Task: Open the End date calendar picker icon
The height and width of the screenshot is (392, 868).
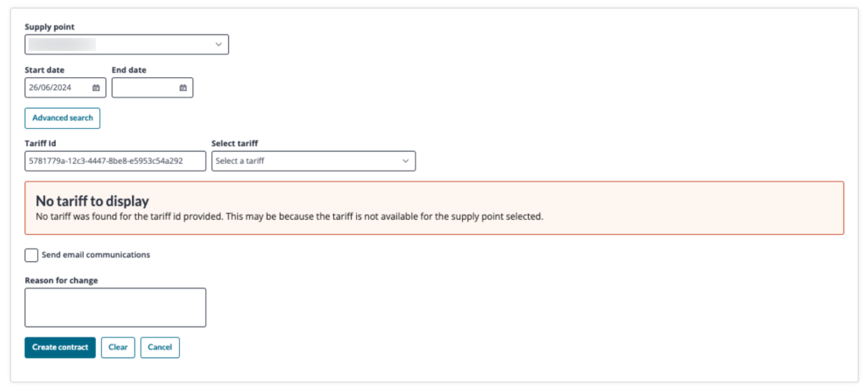Action: pyautogui.click(x=183, y=87)
